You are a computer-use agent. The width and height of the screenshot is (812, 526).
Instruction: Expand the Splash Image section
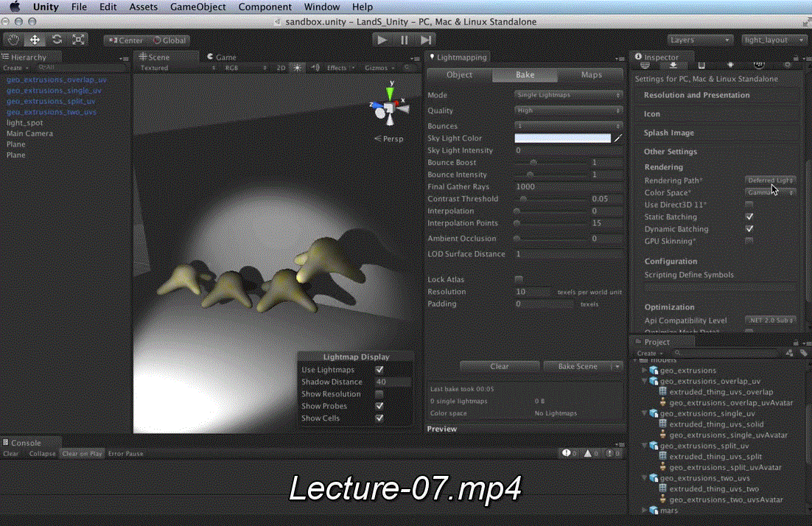(x=668, y=133)
